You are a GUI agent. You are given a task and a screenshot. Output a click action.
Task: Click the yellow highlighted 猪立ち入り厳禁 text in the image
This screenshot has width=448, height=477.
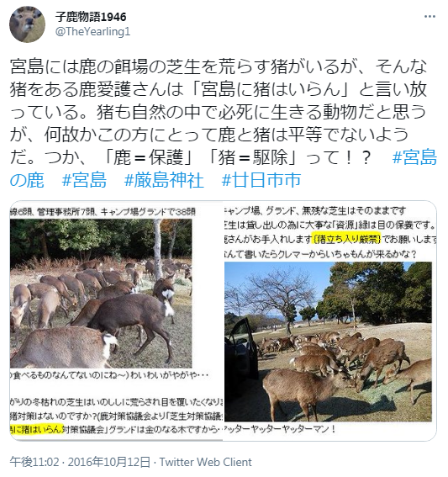click(346, 239)
